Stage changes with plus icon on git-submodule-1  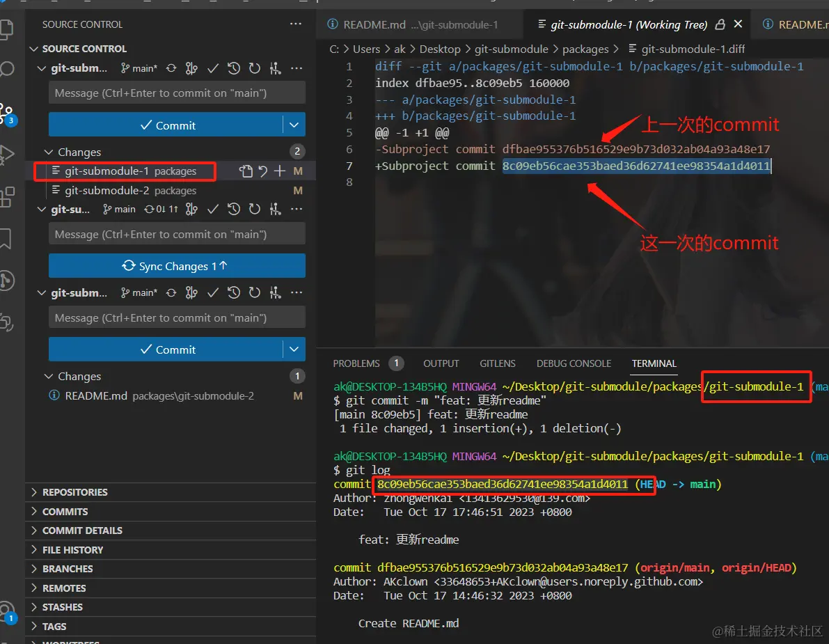280,171
